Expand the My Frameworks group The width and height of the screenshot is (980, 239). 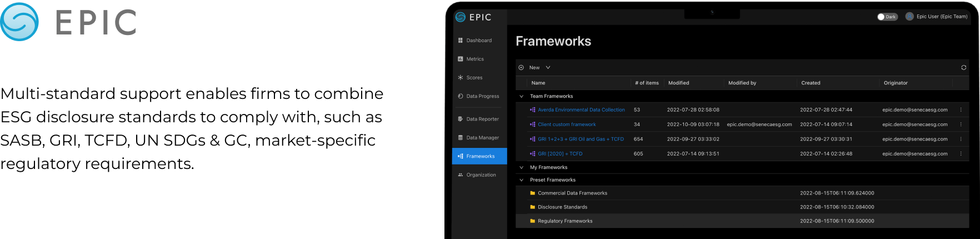(521, 167)
